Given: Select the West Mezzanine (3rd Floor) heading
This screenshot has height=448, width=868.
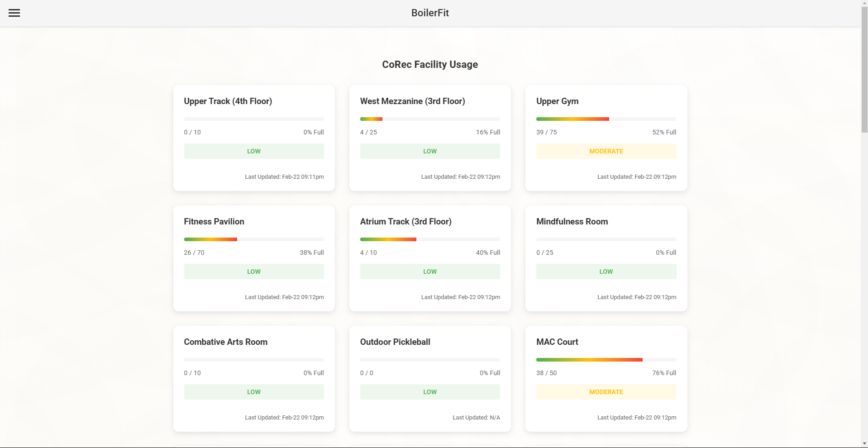Looking at the screenshot, I should coord(412,101).
